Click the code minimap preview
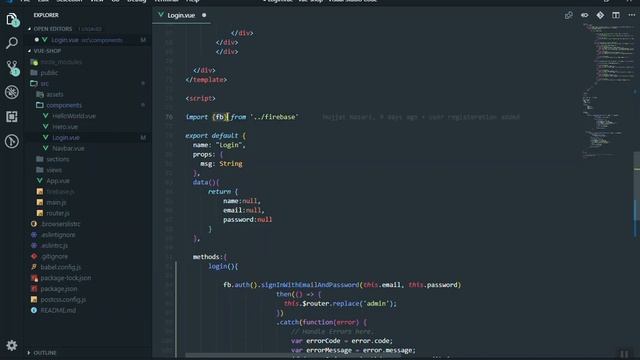 point(607,90)
